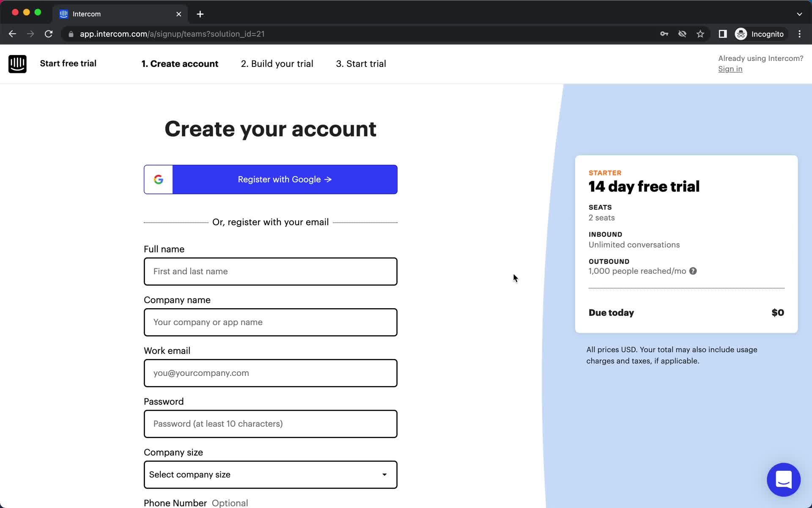Click the Start free trial header text
812x508 pixels.
[x=68, y=63]
